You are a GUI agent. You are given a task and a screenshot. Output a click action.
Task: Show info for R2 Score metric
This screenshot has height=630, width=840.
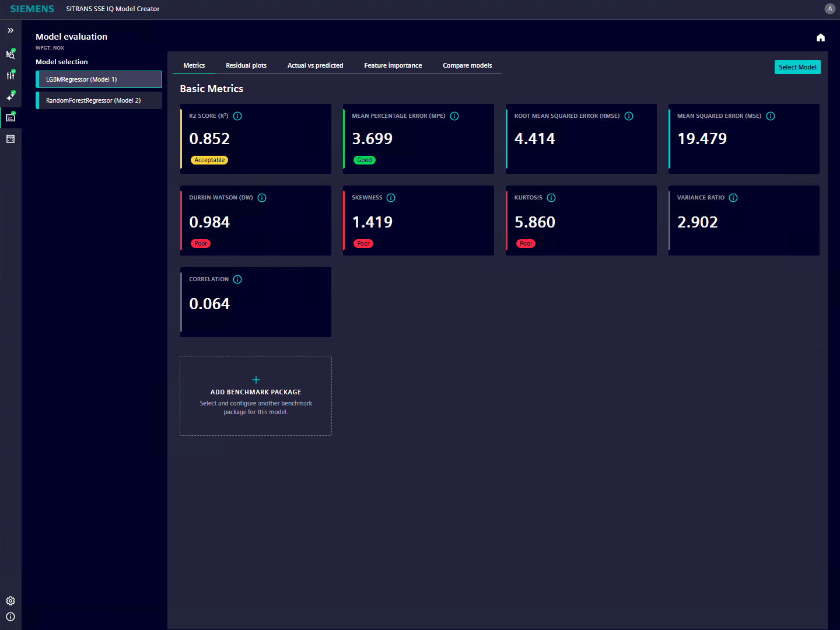tap(237, 116)
